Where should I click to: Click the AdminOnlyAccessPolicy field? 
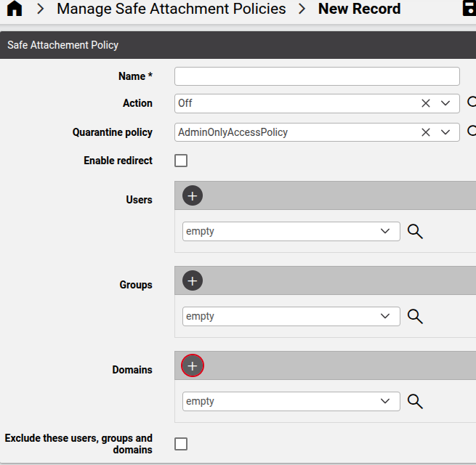click(317, 132)
